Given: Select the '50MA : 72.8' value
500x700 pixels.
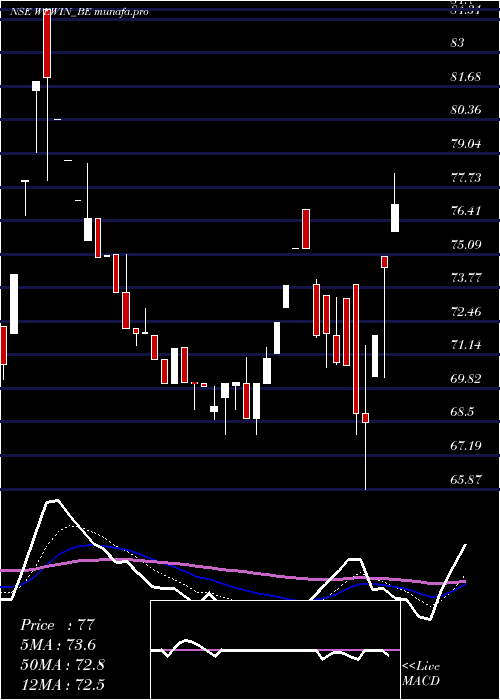Looking at the screenshot, I should 62,665.
